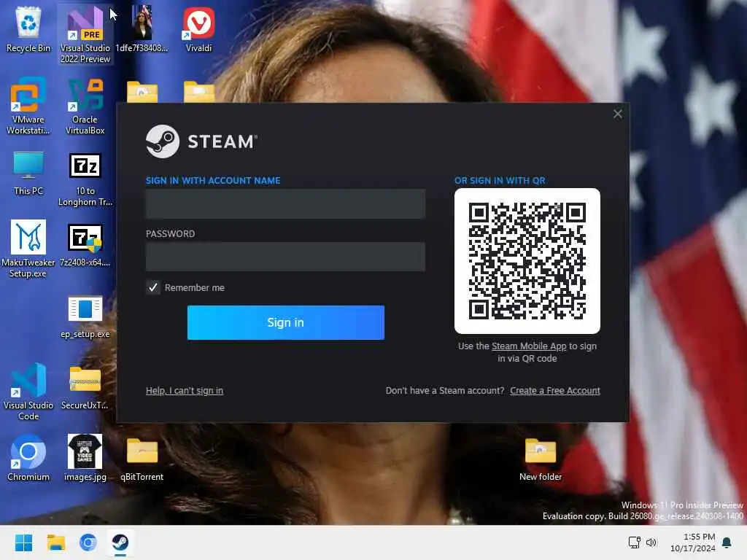Open the Recycle Bin desktop icon
This screenshot has height=560, width=747.
(28, 29)
